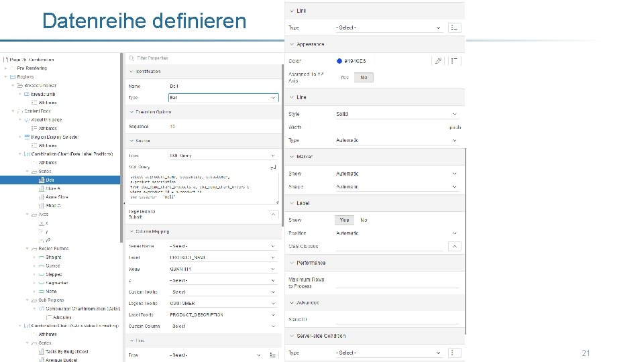Click the Line Width pixels field

tap(392, 127)
